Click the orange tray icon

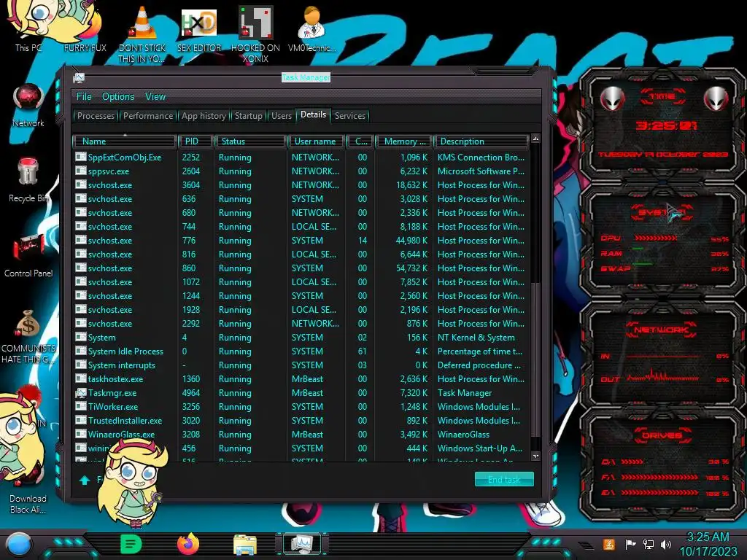tap(609, 544)
